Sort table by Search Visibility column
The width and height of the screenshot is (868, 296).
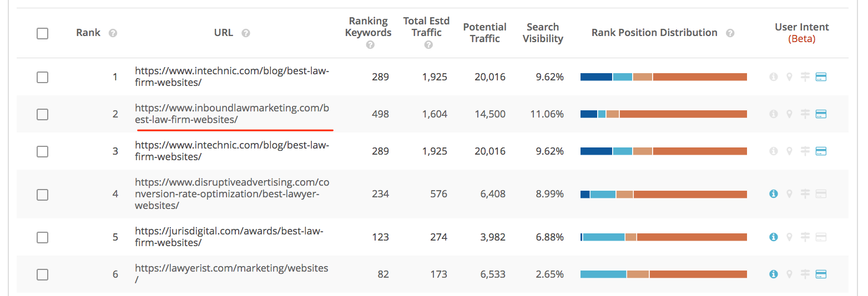pyautogui.click(x=543, y=33)
